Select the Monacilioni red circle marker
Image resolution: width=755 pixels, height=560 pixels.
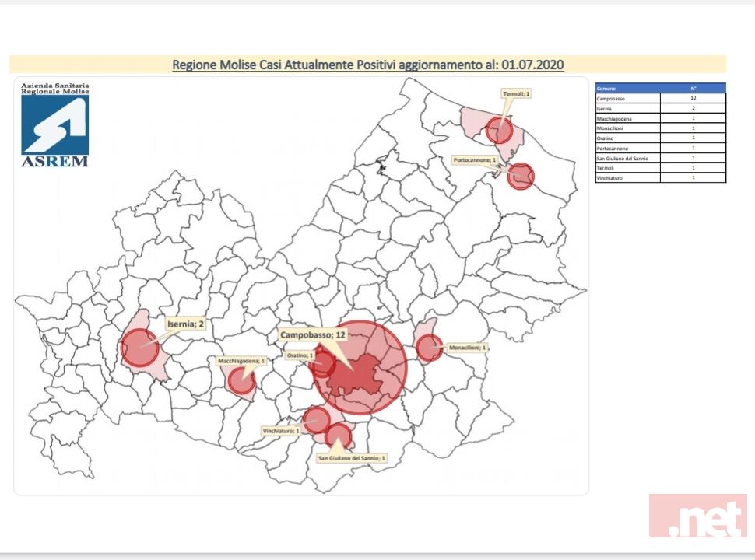(429, 347)
